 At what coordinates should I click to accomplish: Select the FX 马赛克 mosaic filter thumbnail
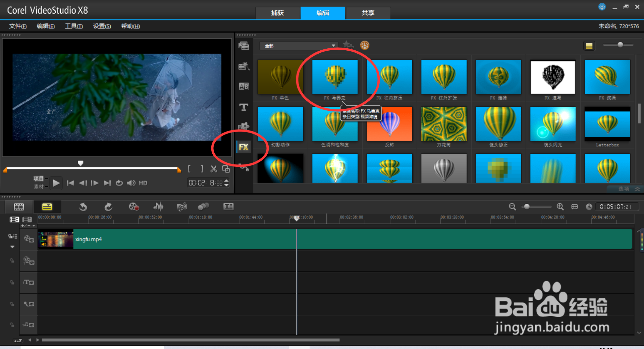(x=335, y=77)
